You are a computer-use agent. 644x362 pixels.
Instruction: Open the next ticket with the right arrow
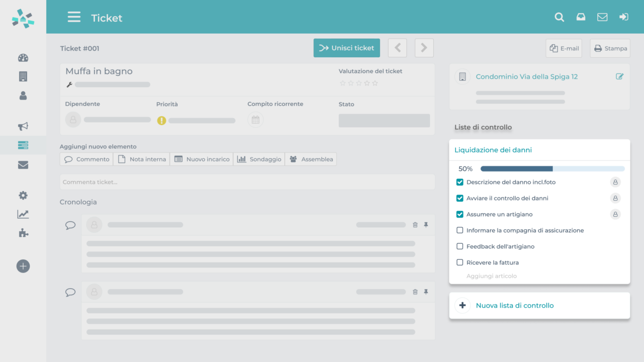coord(424,48)
